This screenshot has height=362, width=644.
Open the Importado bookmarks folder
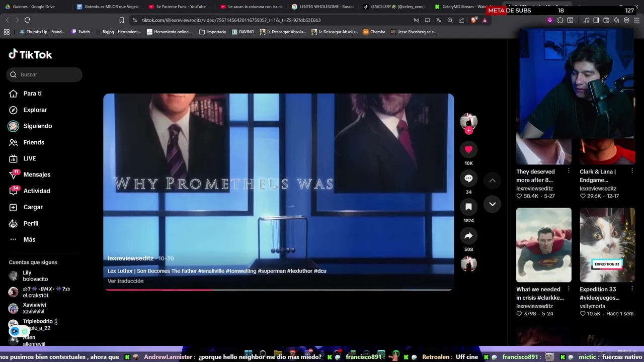pos(212,32)
